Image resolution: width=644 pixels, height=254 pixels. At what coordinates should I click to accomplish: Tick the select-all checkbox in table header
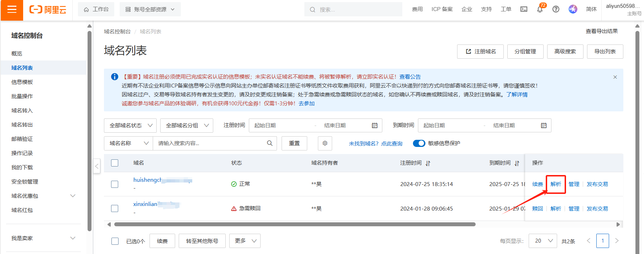[x=115, y=163]
